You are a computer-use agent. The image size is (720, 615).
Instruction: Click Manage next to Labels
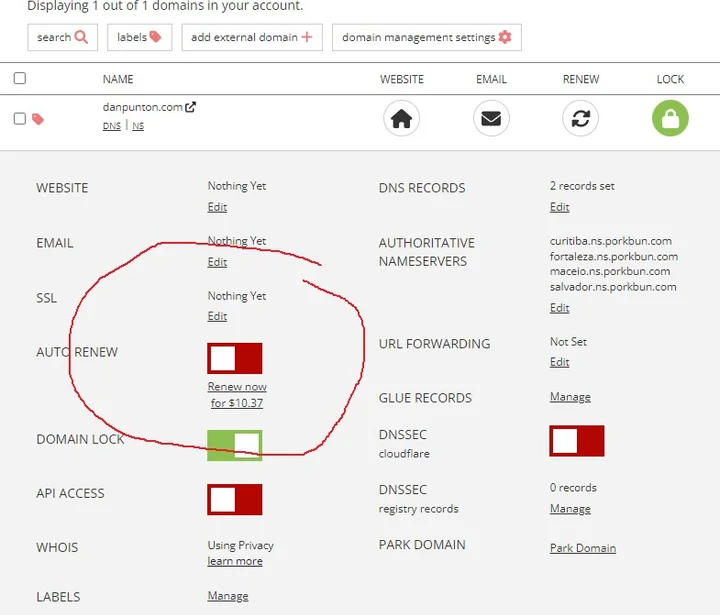click(x=228, y=596)
